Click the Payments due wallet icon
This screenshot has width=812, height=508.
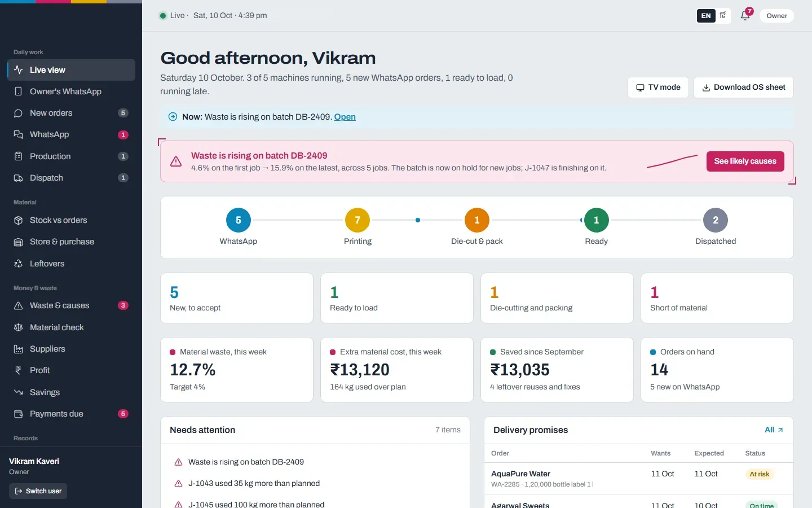pyautogui.click(x=18, y=414)
